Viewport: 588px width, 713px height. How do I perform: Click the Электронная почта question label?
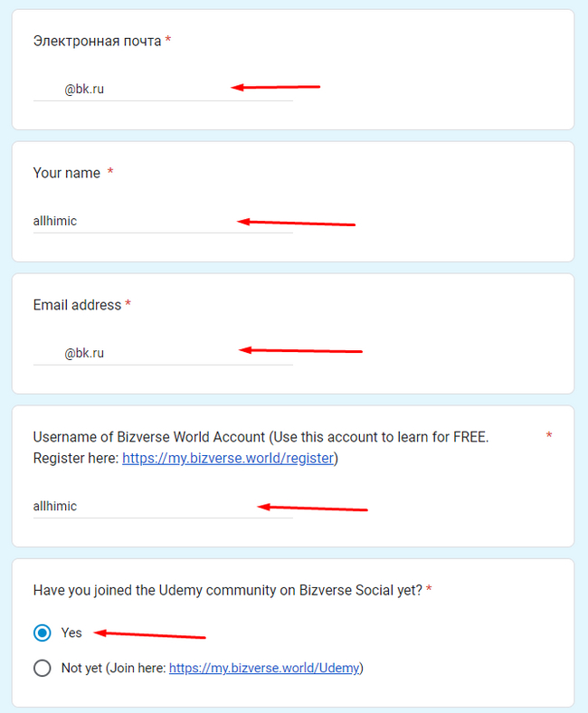pyautogui.click(x=97, y=41)
